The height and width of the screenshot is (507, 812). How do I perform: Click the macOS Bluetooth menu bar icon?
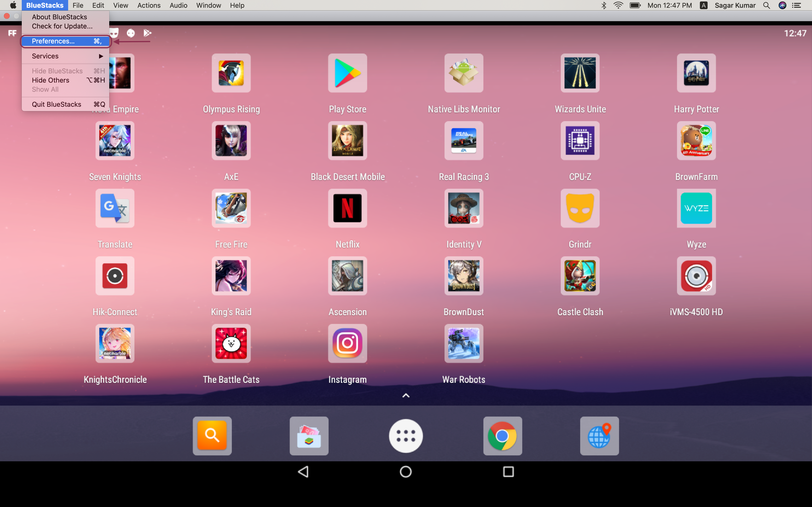[x=602, y=5]
